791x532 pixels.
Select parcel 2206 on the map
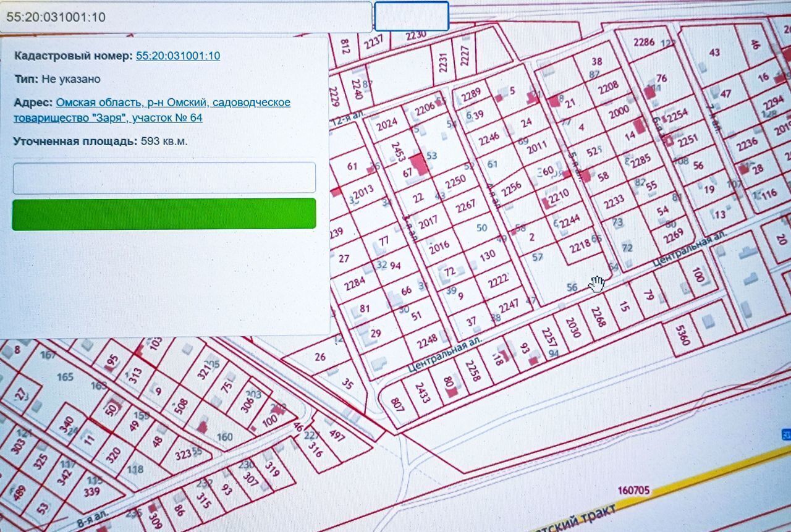(425, 109)
